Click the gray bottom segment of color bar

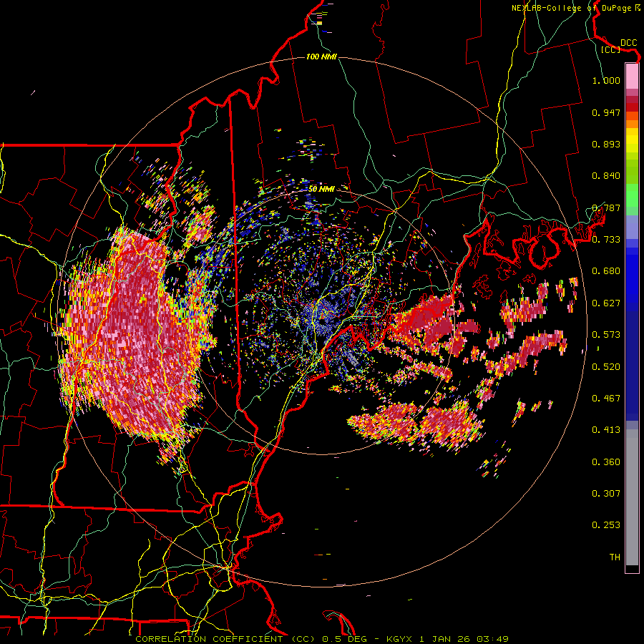(x=632, y=497)
